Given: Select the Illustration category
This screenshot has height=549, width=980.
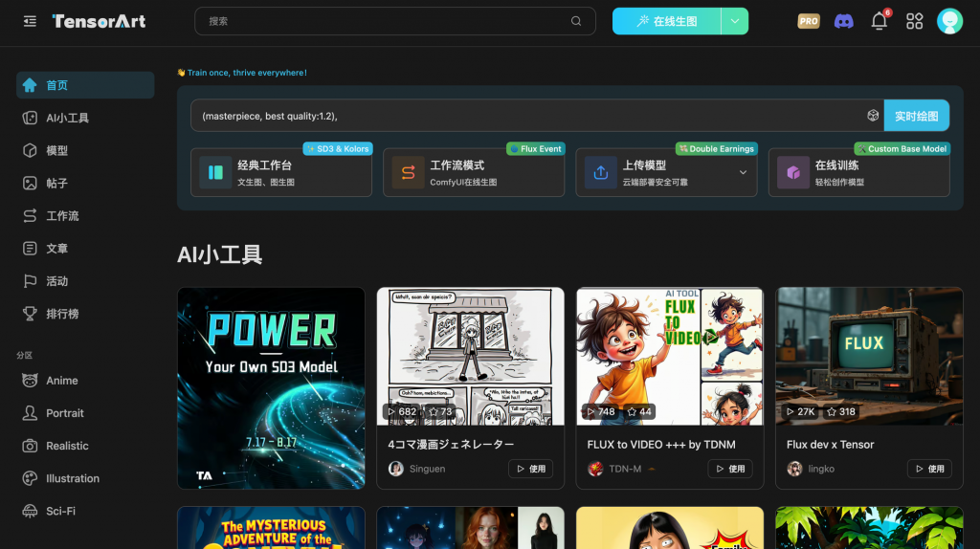Looking at the screenshot, I should (85, 478).
